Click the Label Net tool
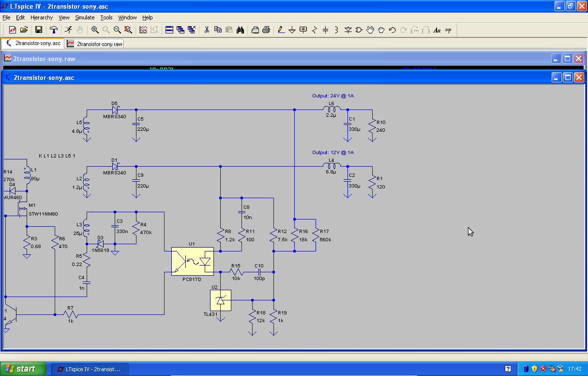This screenshot has height=376, width=588. point(303,30)
